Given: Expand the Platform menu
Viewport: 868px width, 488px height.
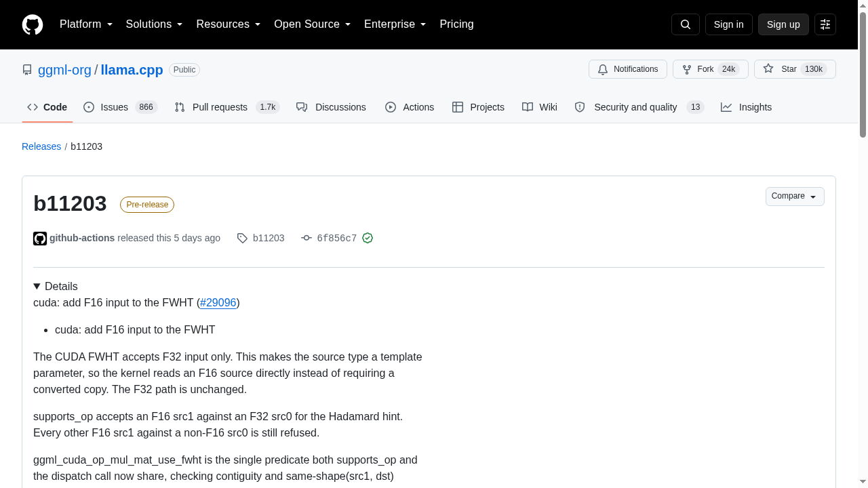Looking at the screenshot, I should tap(86, 24).
